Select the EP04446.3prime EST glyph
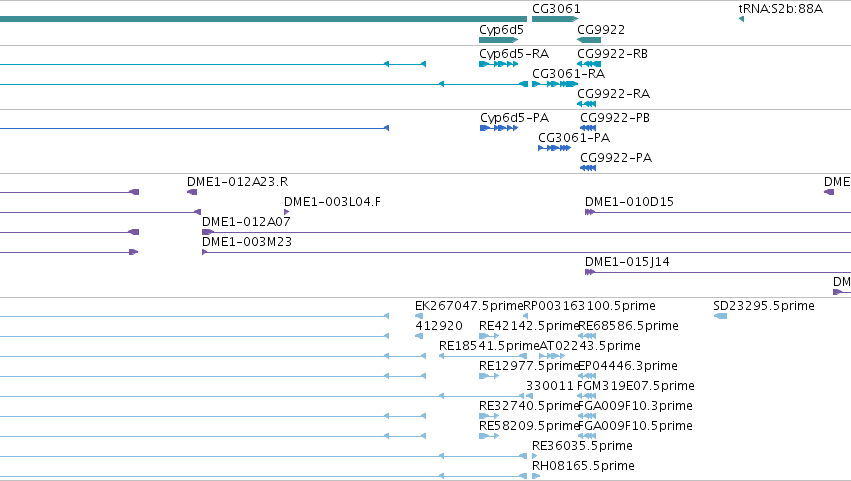This screenshot has width=851, height=481. (x=587, y=376)
